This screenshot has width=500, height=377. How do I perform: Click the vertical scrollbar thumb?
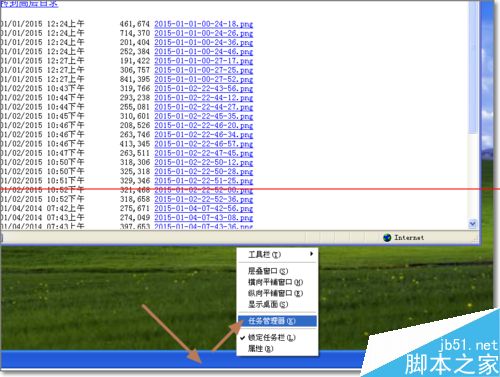(472, 67)
